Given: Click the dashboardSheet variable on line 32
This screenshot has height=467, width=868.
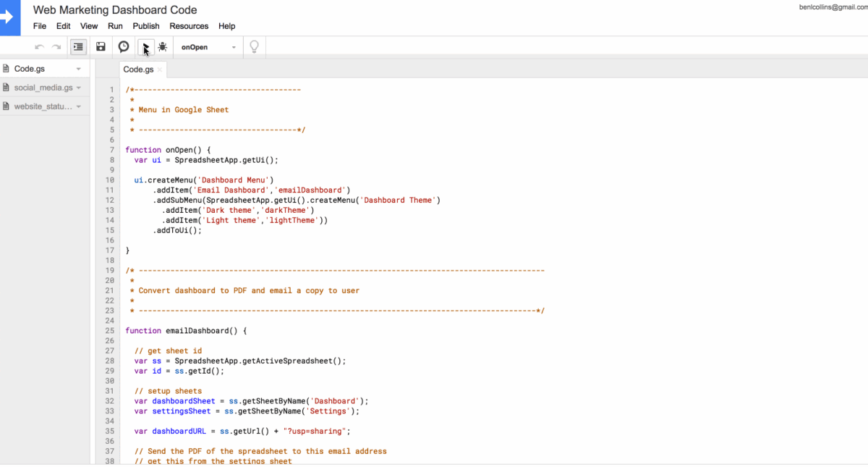Looking at the screenshot, I should coord(184,401).
